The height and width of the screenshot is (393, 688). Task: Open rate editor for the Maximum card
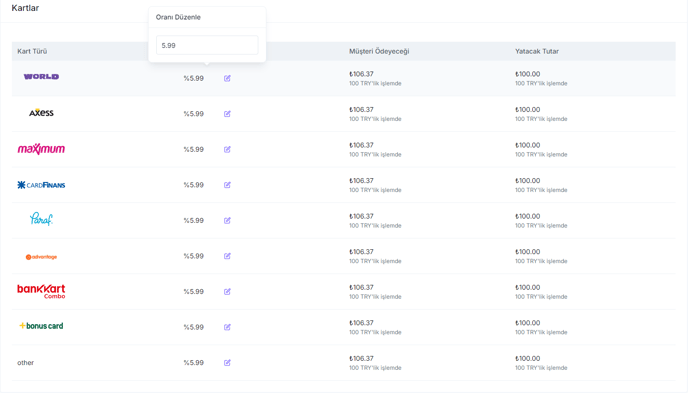tap(227, 149)
